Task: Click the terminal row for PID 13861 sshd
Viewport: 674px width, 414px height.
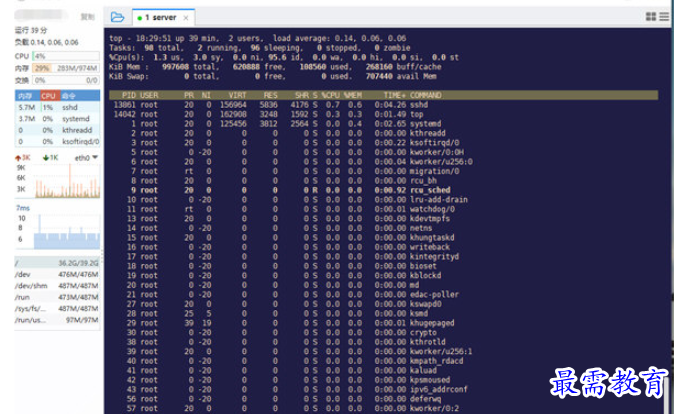Action: tap(271, 105)
